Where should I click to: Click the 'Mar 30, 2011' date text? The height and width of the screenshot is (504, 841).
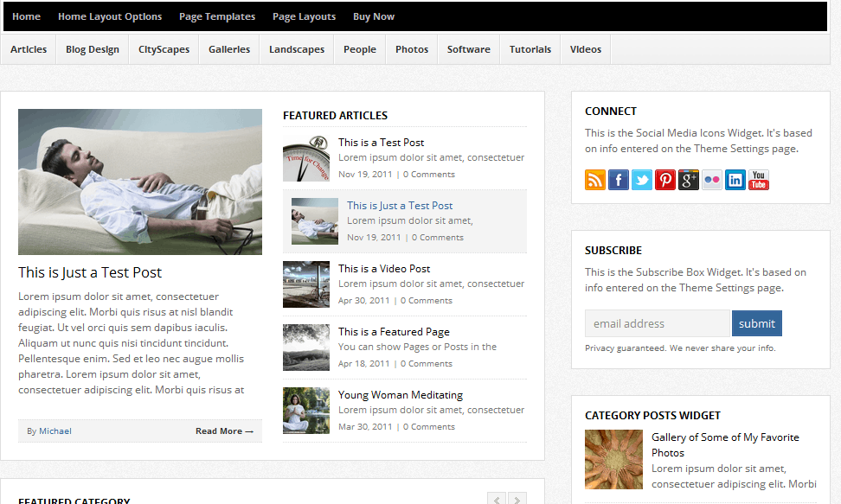(365, 427)
